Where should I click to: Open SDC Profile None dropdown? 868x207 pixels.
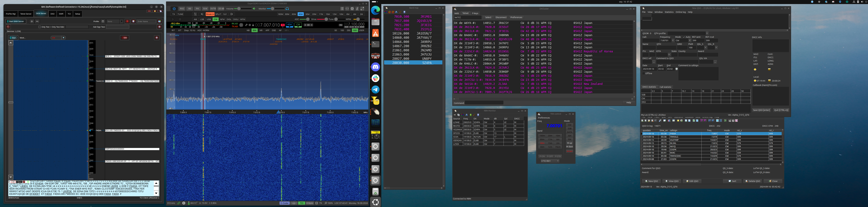(x=115, y=21)
